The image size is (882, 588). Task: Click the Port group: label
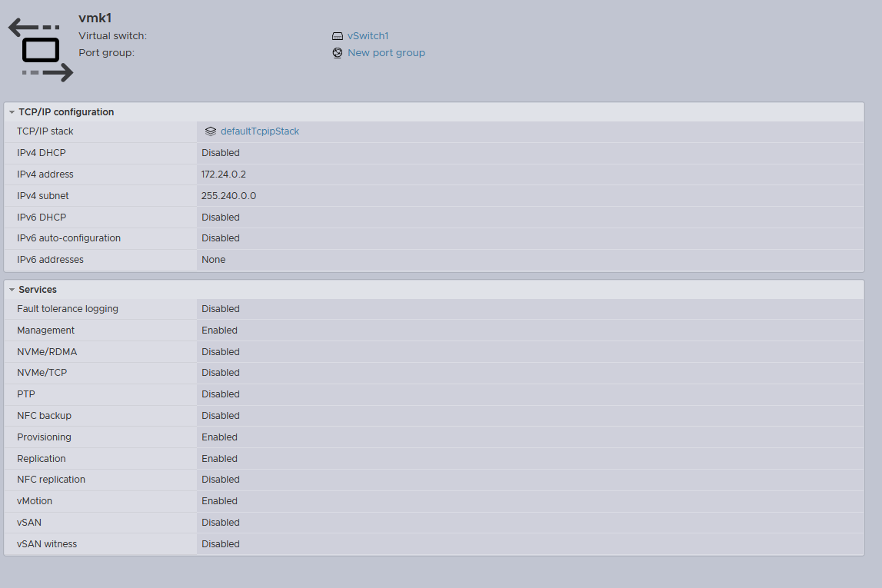point(106,53)
